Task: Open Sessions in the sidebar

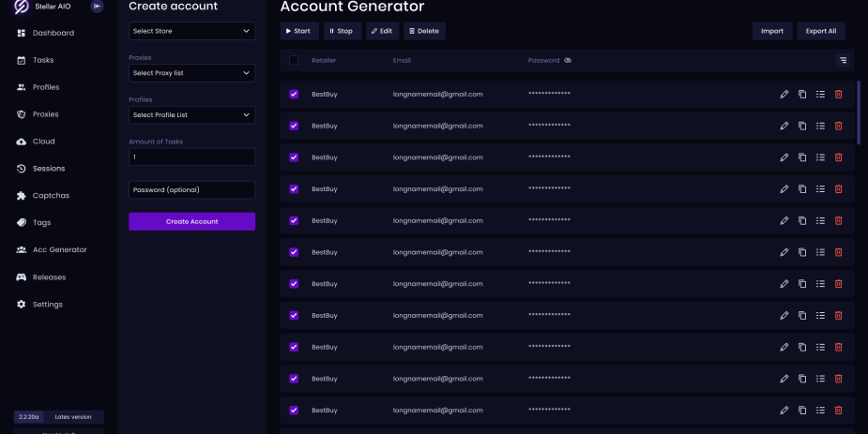Action: pos(49,168)
